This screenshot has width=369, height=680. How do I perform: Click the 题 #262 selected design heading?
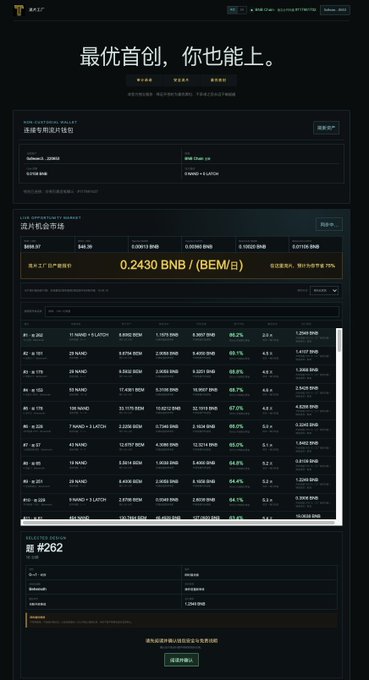tap(44, 548)
